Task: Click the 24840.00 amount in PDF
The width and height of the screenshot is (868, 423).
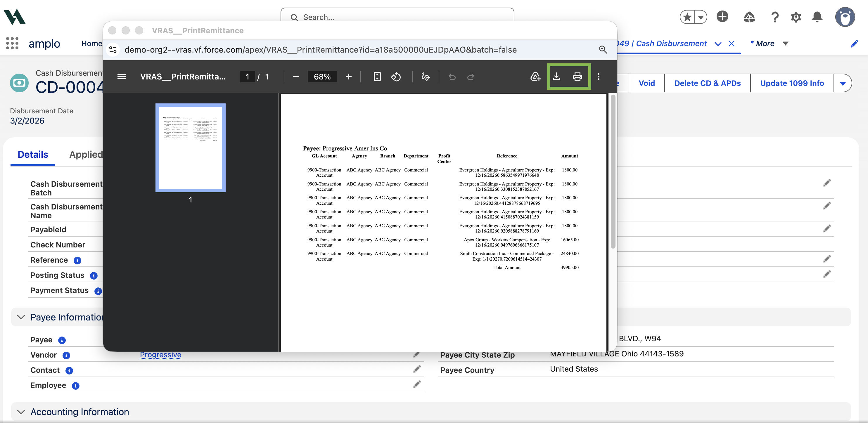Action: click(569, 254)
